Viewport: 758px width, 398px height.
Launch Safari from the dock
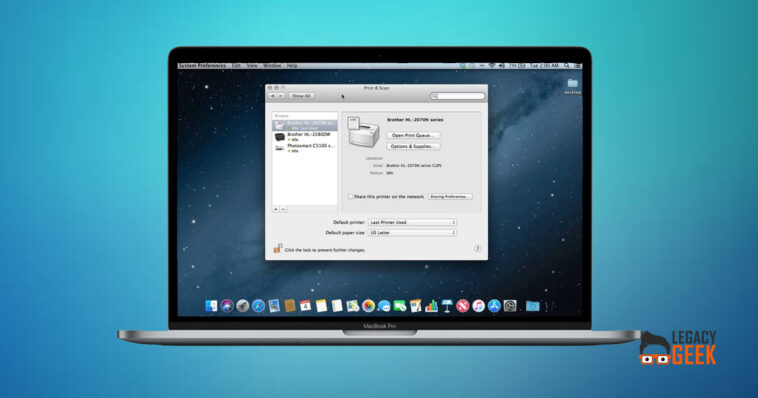[x=259, y=306]
